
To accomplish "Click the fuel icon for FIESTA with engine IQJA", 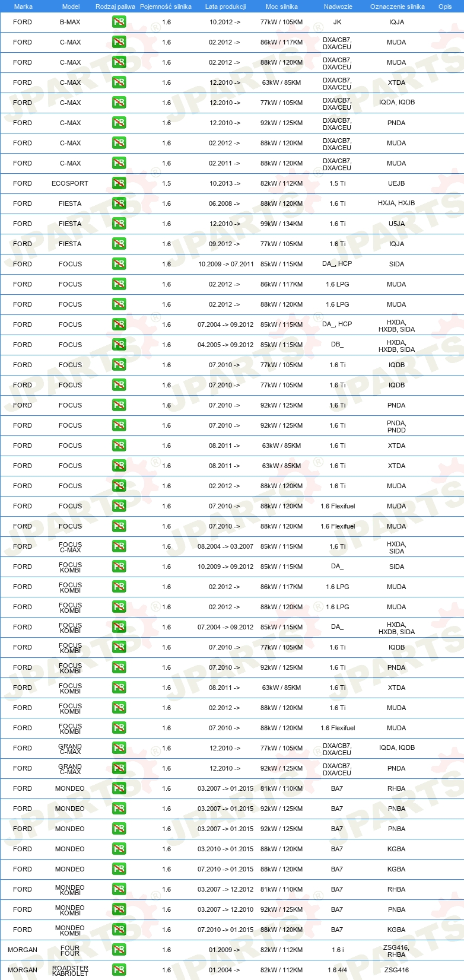I will click(119, 244).
